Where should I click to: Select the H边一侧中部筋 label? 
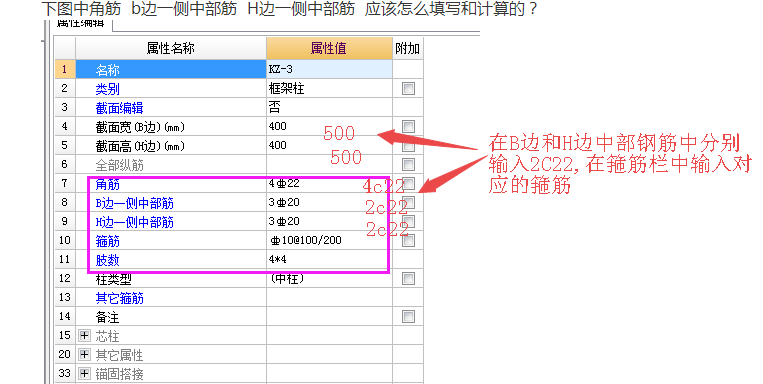(134, 222)
